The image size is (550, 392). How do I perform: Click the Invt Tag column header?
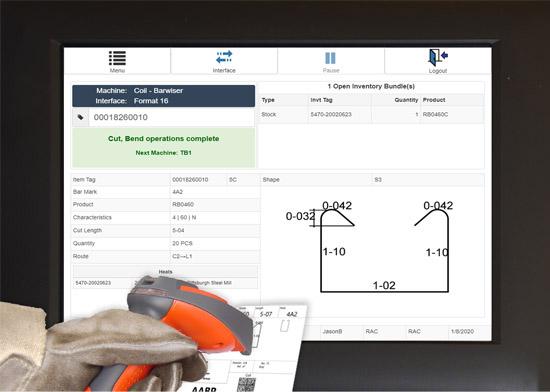pos(321,100)
